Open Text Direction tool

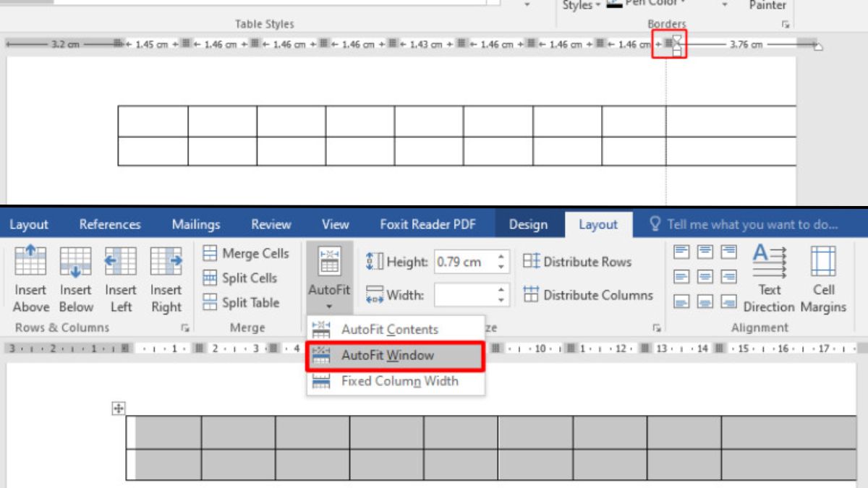click(x=769, y=278)
